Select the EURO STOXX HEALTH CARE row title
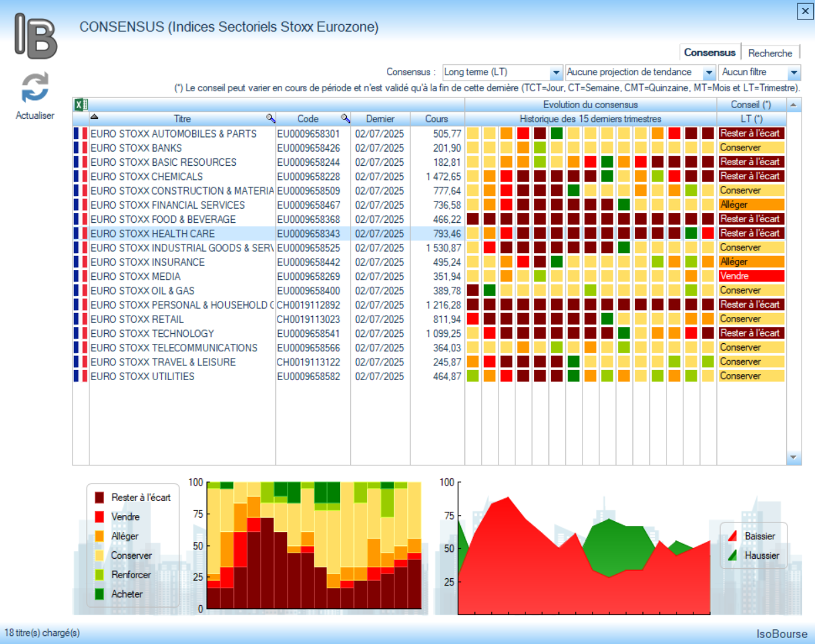 (153, 234)
